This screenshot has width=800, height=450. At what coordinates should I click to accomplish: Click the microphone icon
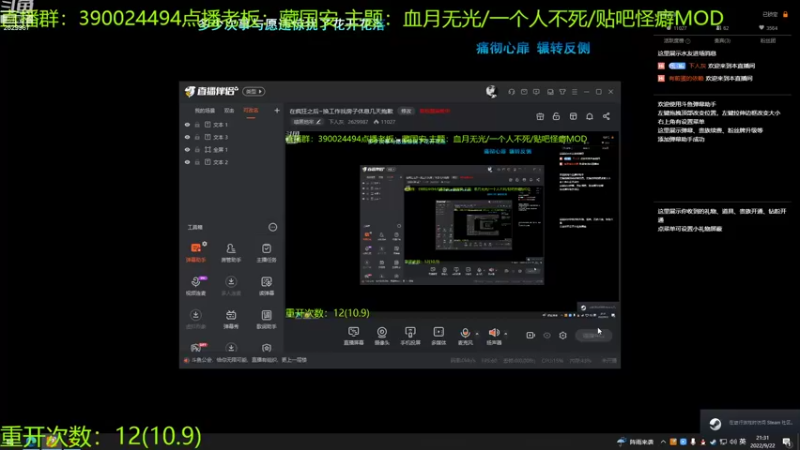click(x=465, y=333)
